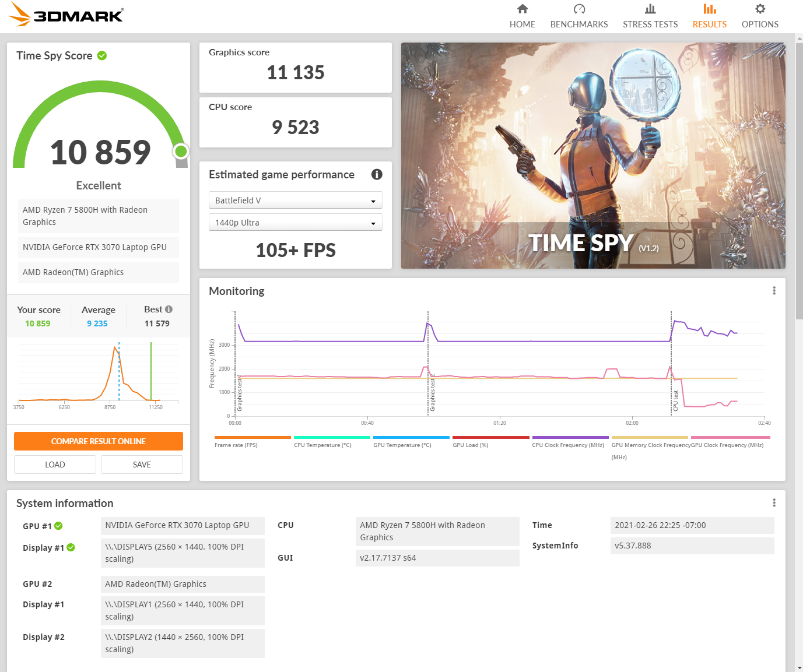Toggle GPU Load (%) legend swatch
Image resolution: width=803 pixels, height=672 pixels.
[x=491, y=437]
